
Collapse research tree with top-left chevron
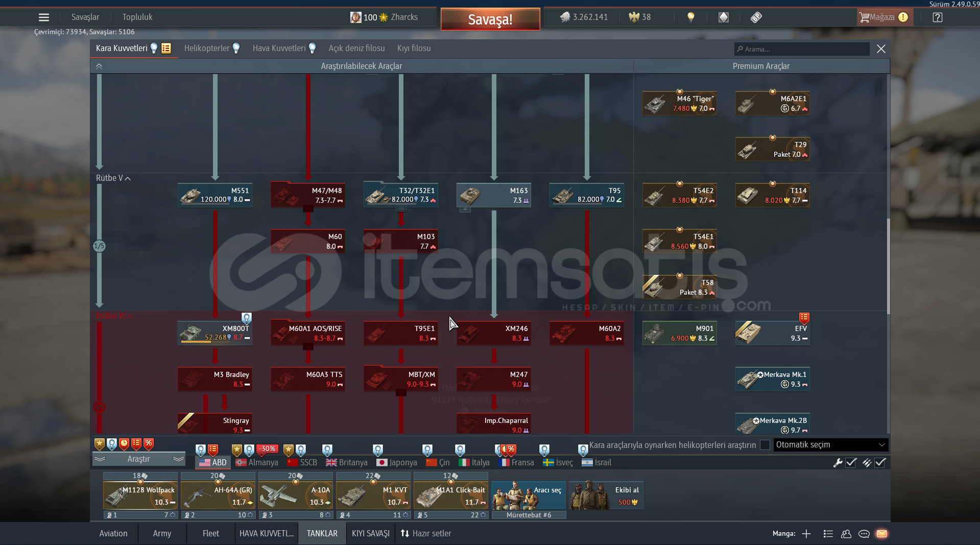pyautogui.click(x=99, y=66)
